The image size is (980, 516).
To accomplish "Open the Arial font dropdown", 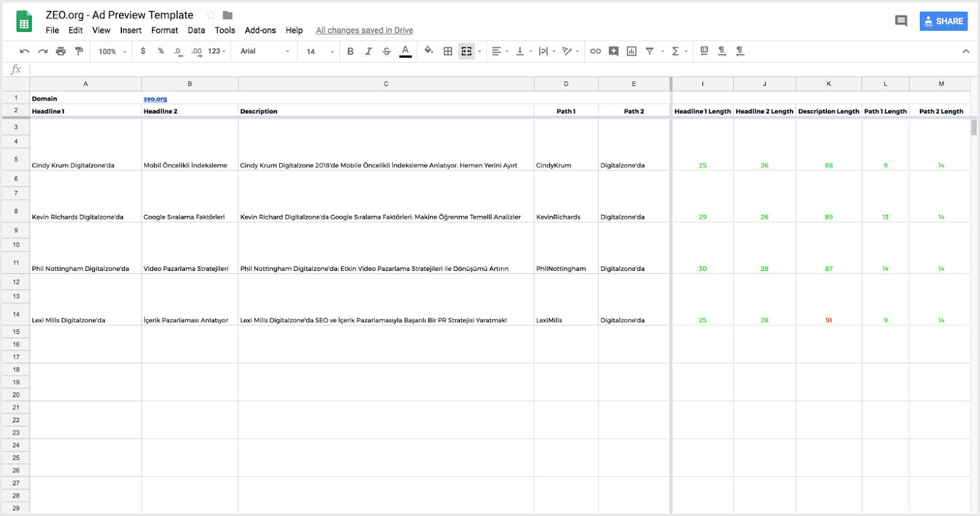I will 265,51.
